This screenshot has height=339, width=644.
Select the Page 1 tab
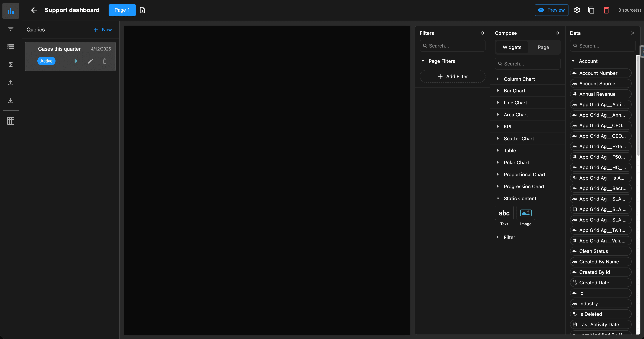(x=122, y=10)
